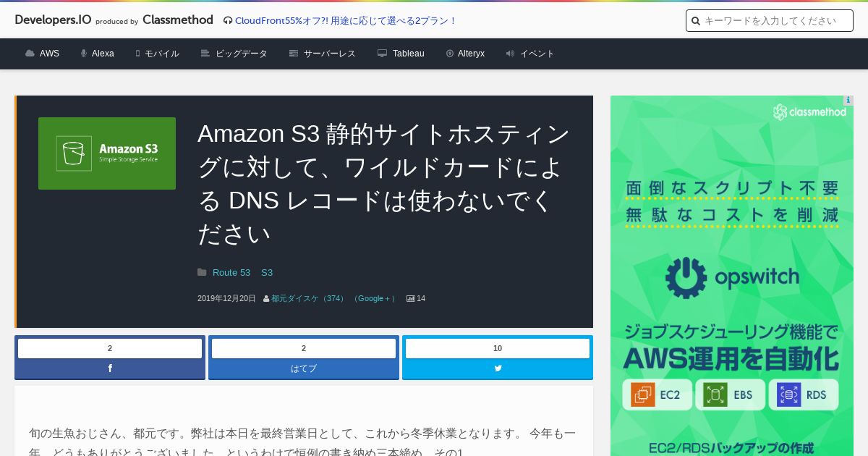Click the speaker icon beside イベント
Screen dimensions: 868x456
coord(510,54)
